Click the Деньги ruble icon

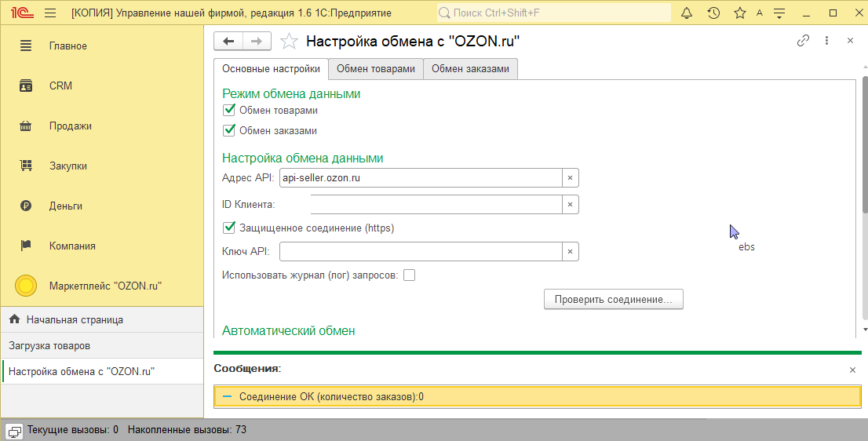tap(25, 206)
